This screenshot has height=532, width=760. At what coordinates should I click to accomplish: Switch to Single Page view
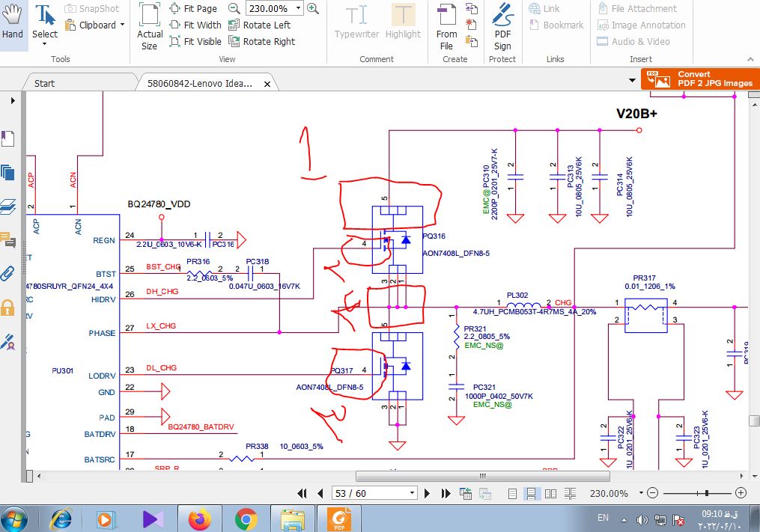point(512,493)
